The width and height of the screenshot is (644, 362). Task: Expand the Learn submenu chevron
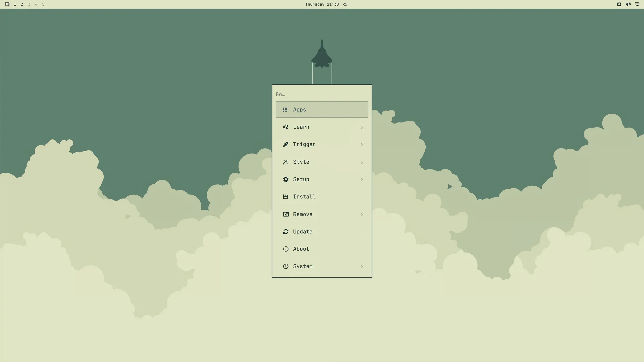point(362,127)
